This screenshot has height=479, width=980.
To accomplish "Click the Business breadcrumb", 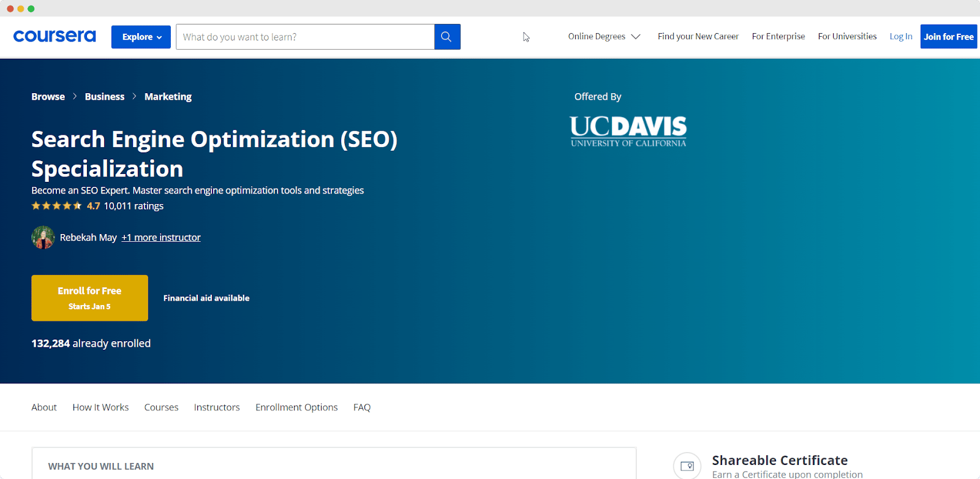I will [x=105, y=97].
